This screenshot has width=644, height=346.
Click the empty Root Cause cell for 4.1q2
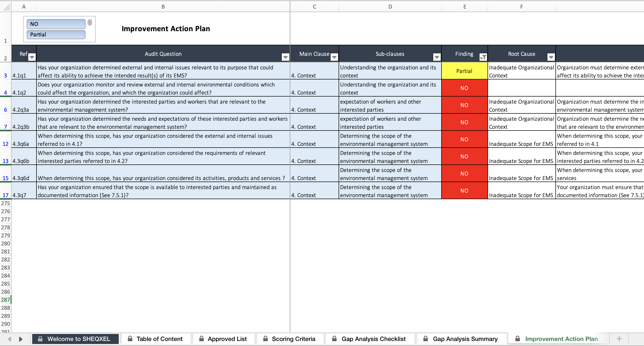tap(521, 88)
